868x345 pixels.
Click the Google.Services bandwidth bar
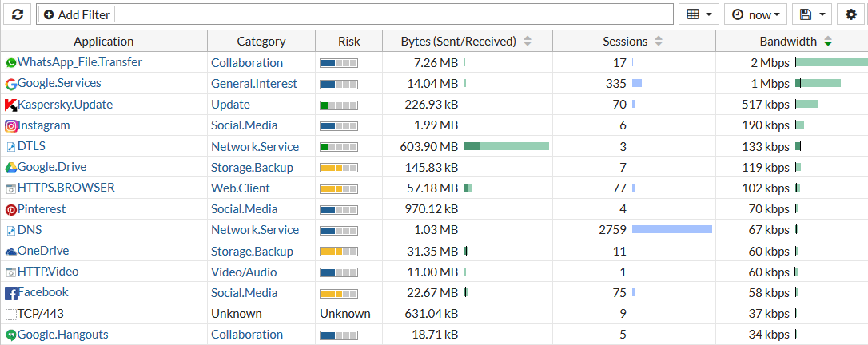point(818,83)
